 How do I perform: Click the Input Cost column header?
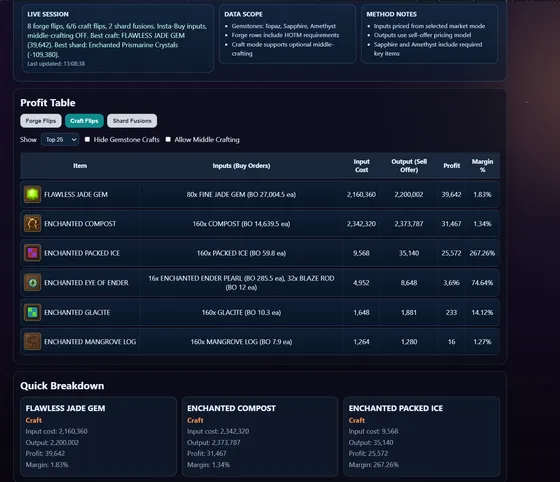pyautogui.click(x=361, y=166)
